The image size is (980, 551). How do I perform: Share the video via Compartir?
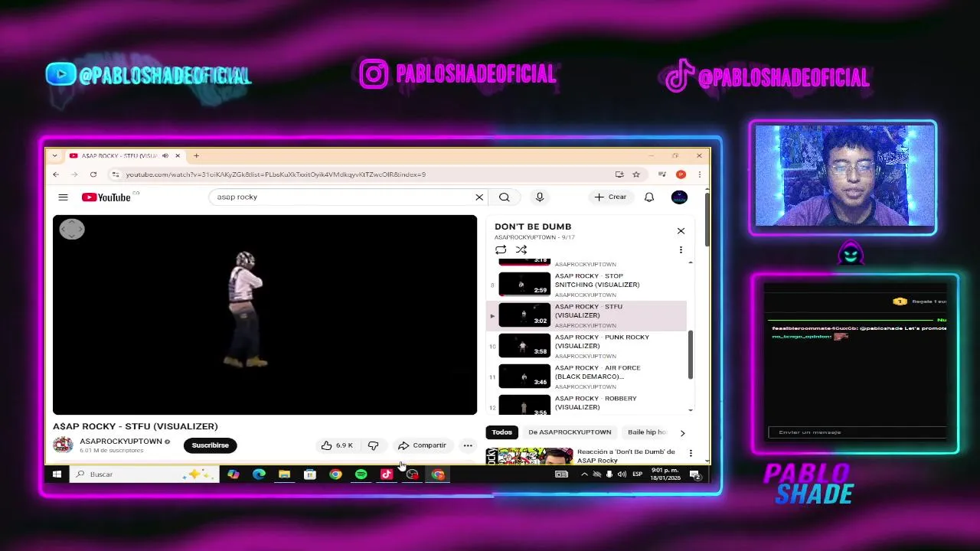[422, 445]
